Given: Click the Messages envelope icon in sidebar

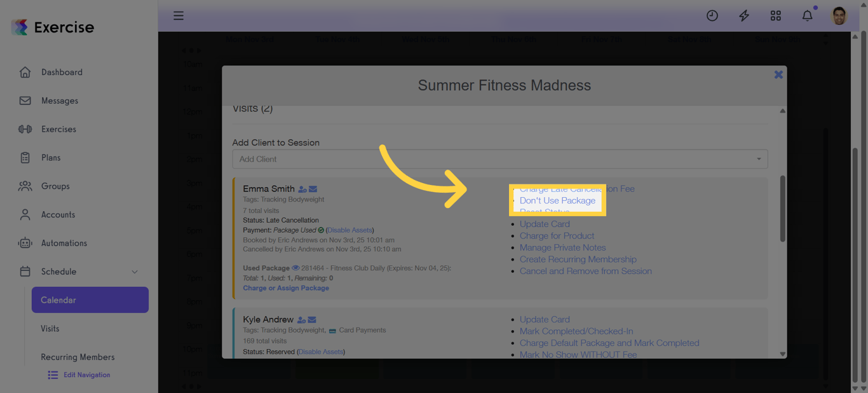Looking at the screenshot, I should (x=25, y=100).
